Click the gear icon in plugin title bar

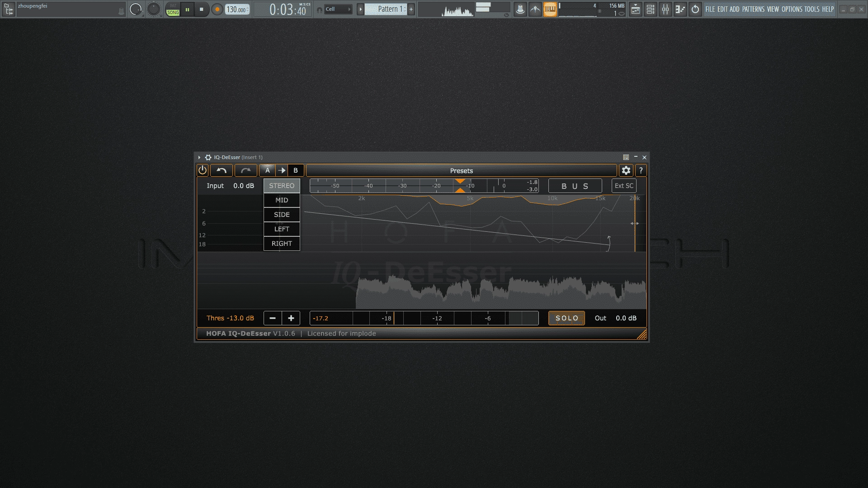tap(208, 157)
